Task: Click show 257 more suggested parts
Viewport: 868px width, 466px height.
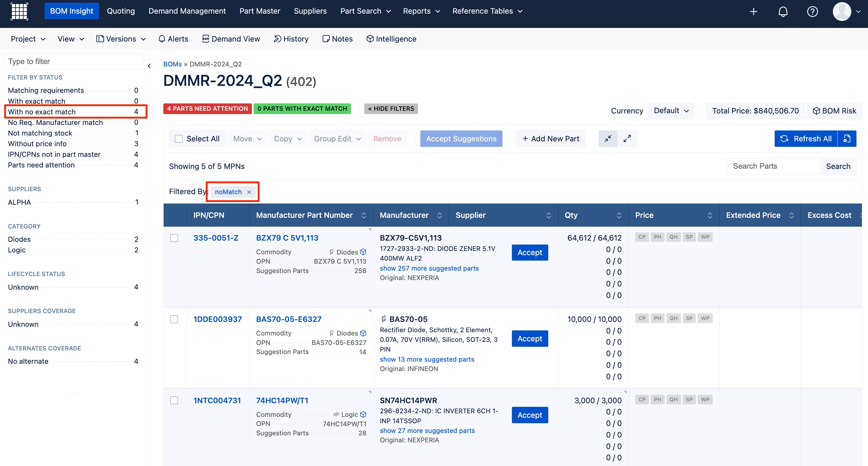Action: [x=429, y=268]
